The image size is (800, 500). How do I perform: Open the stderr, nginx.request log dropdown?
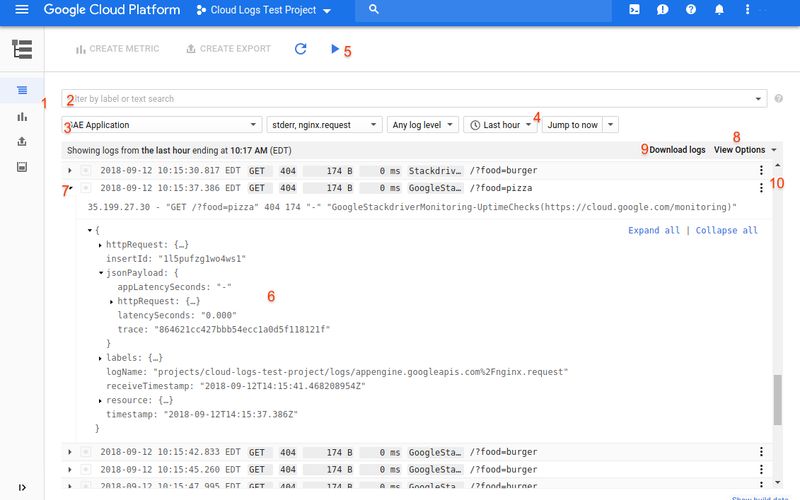[325, 125]
